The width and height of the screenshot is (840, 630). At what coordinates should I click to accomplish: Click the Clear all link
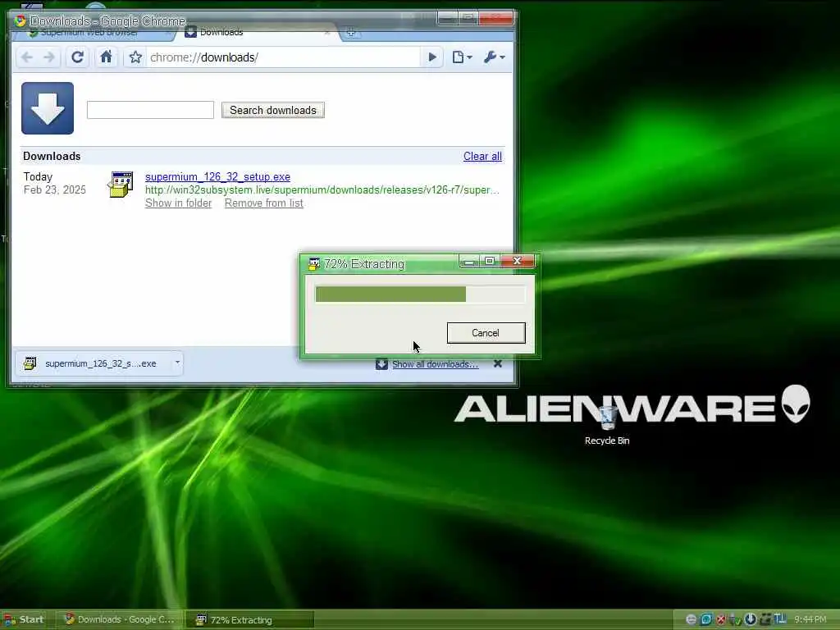tap(482, 157)
